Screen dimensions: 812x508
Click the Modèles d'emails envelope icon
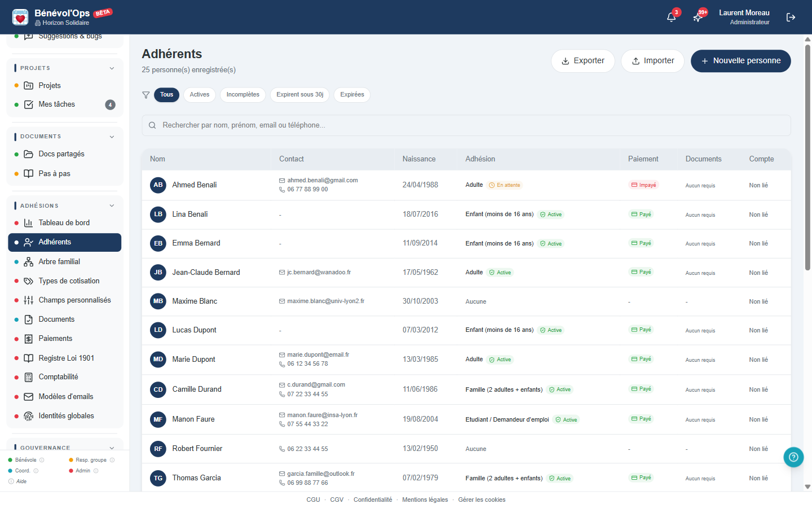[29, 397]
